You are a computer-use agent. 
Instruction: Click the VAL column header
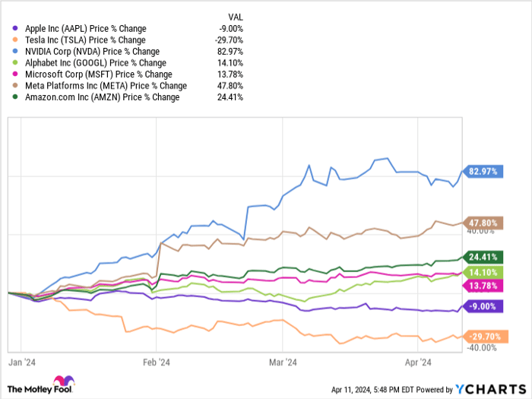point(235,17)
